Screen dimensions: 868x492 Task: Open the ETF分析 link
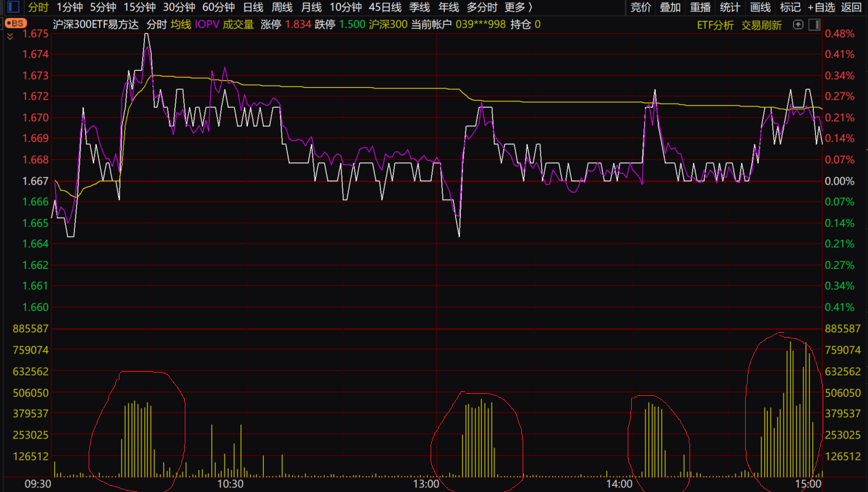coord(715,25)
